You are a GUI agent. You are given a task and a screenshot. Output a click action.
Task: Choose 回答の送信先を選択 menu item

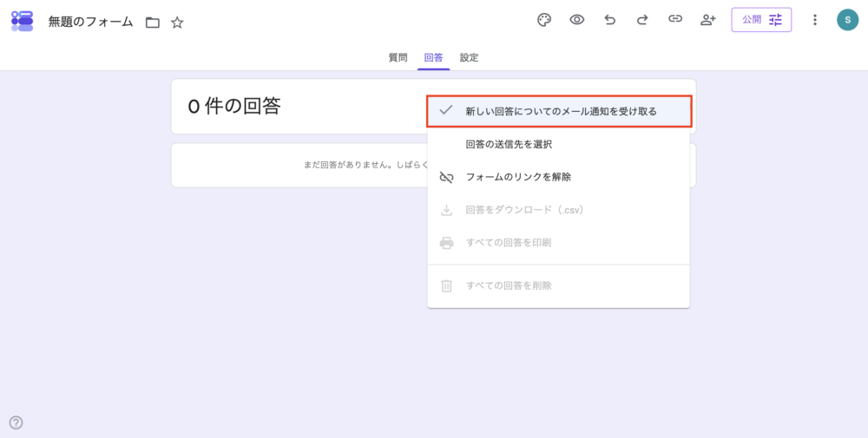[x=558, y=145]
